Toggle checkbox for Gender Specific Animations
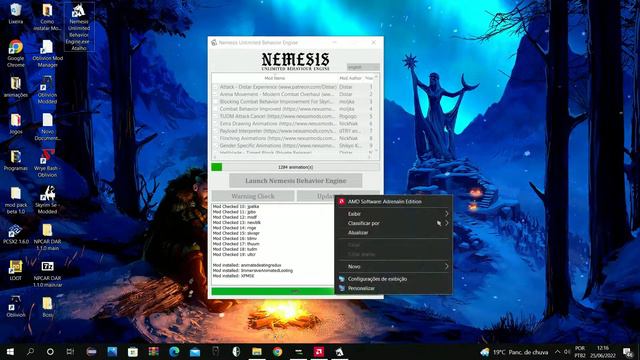Image resolution: width=640 pixels, height=360 pixels. [216, 146]
